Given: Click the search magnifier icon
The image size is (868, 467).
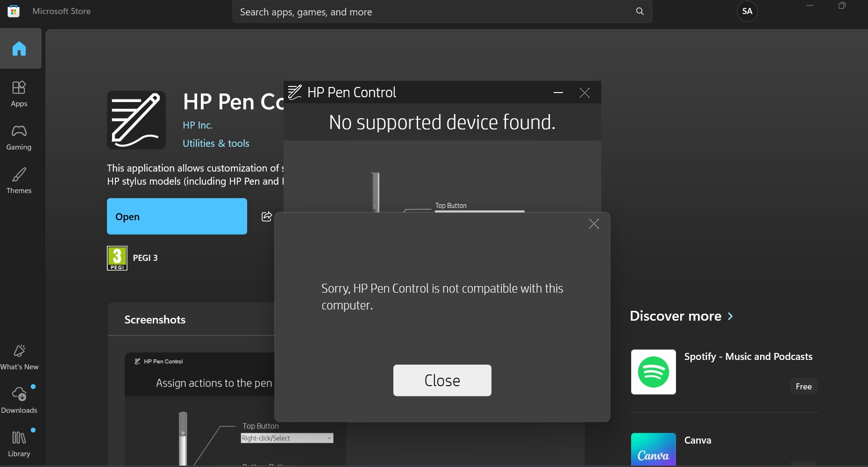Looking at the screenshot, I should pyautogui.click(x=640, y=11).
